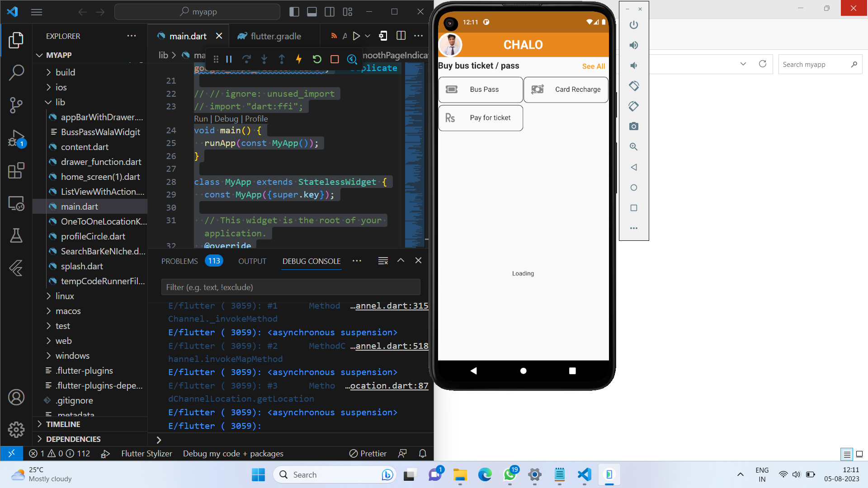Toggle the primary side bar visibility

coord(294,12)
